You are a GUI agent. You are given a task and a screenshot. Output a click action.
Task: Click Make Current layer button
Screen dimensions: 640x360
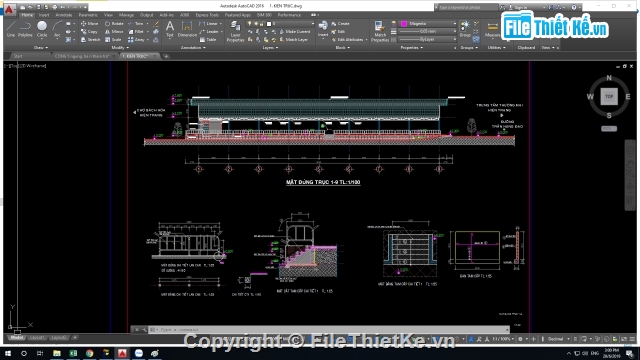point(294,31)
